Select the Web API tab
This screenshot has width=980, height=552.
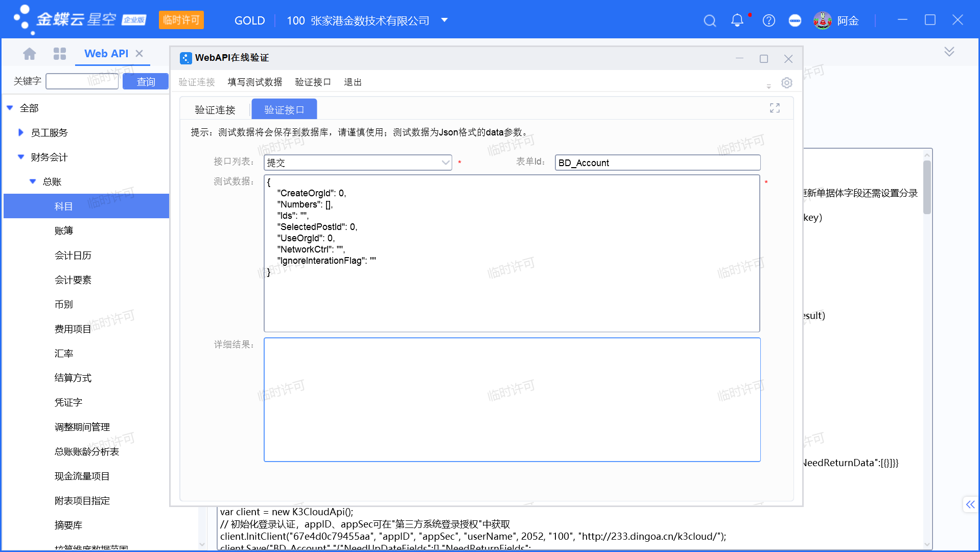pos(106,53)
